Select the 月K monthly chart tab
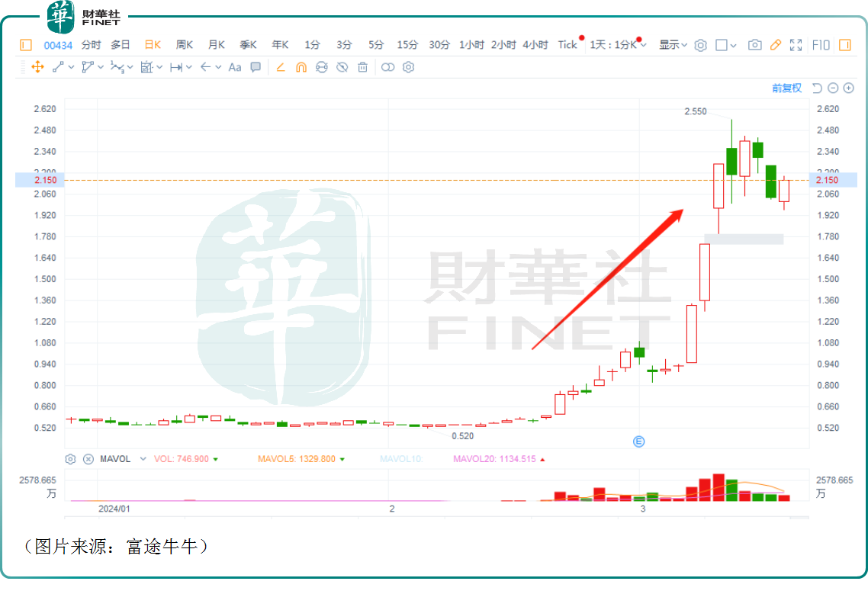 [x=217, y=45]
